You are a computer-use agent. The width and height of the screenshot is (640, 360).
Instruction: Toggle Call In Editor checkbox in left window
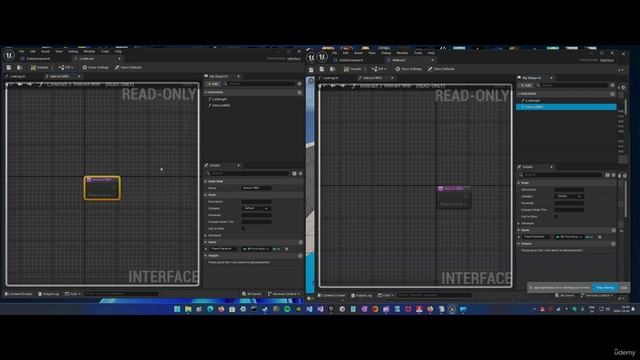[x=243, y=229]
